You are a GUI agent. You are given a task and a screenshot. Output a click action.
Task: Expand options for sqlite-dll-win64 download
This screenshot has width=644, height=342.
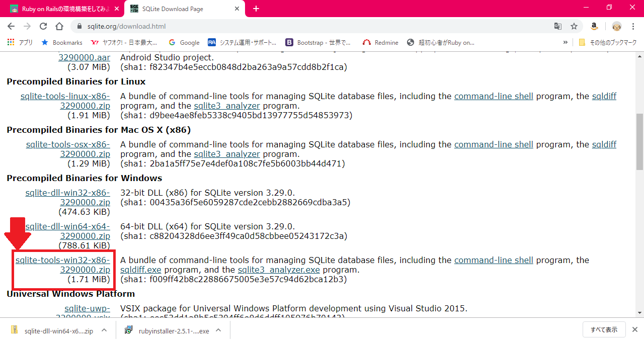(x=104, y=329)
